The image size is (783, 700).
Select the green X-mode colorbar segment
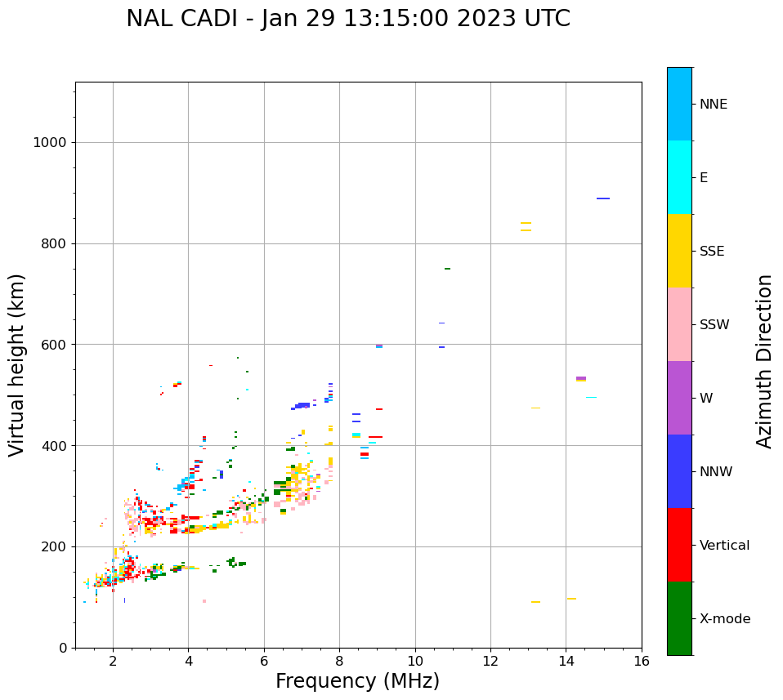tap(679, 618)
